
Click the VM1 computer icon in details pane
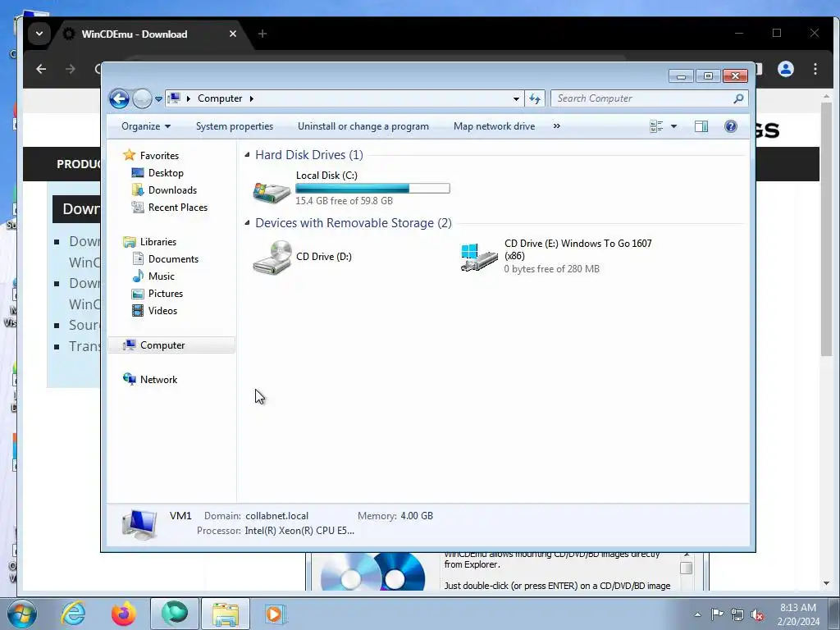click(139, 524)
